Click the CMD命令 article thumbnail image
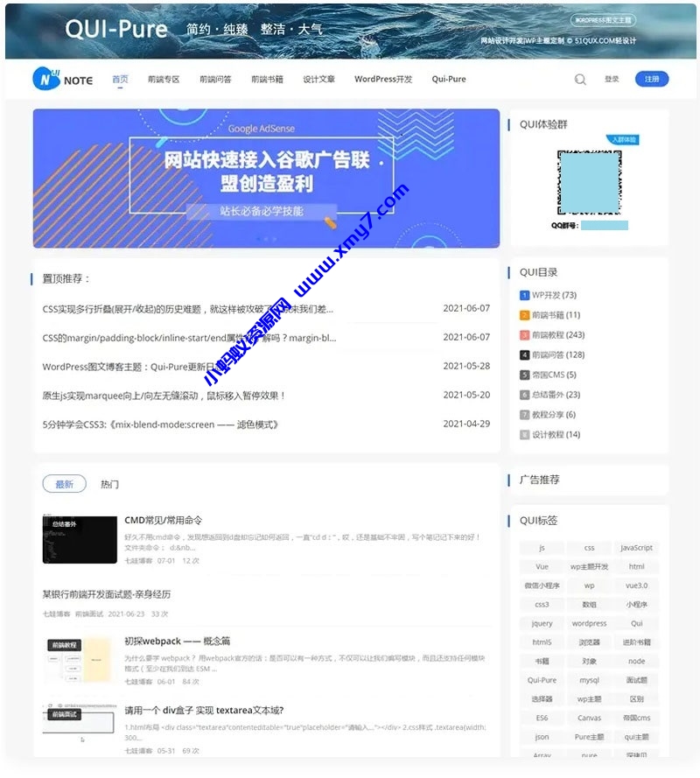Image resolution: width=700 pixels, height=778 pixels. (x=80, y=540)
